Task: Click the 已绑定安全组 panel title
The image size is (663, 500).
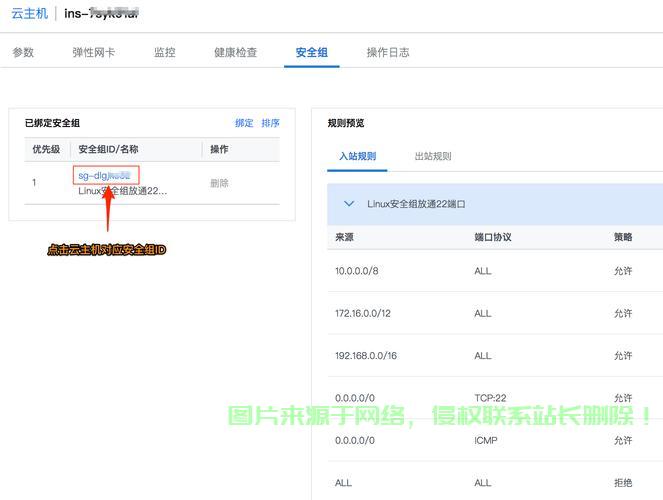Action: coord(52,123)
